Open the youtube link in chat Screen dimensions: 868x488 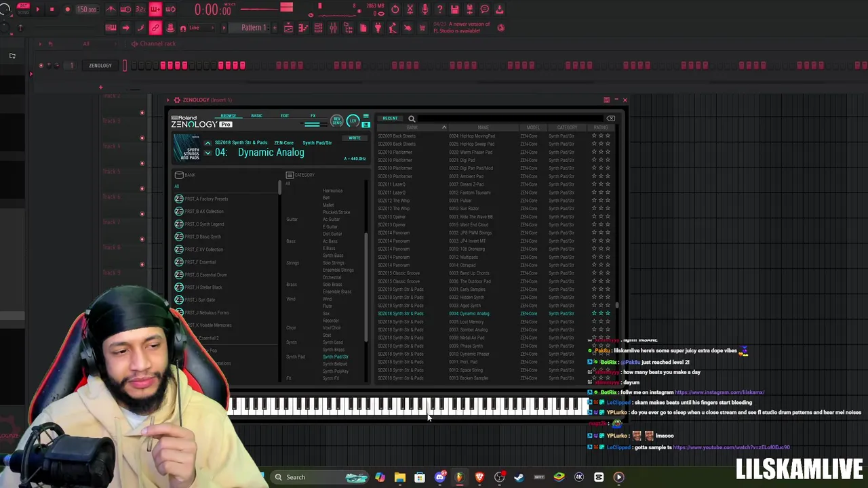[732, 447]
